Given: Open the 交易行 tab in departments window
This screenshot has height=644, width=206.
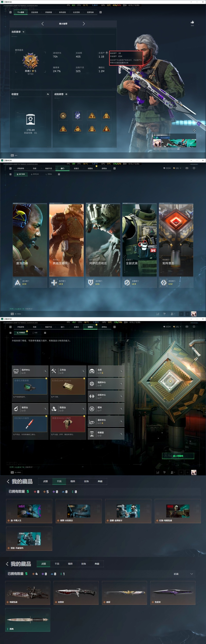Looking at the screenshot, I should pyautogui.click(x=76, y=168).
